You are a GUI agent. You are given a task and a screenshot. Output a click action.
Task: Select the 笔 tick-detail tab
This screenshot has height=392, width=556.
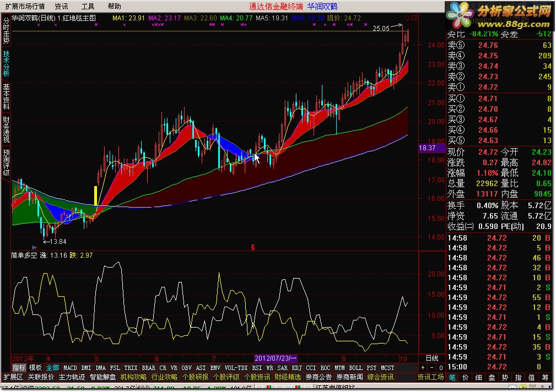pos(452,378)
